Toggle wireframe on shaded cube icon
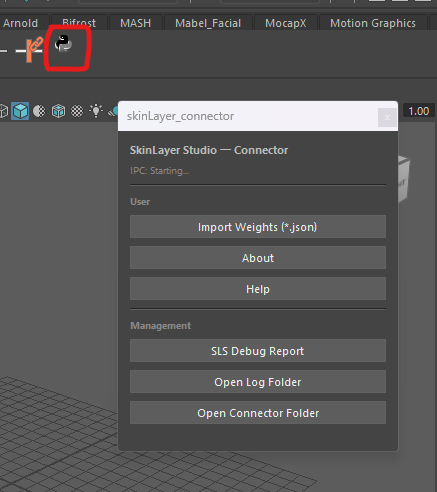 (58, 111)
